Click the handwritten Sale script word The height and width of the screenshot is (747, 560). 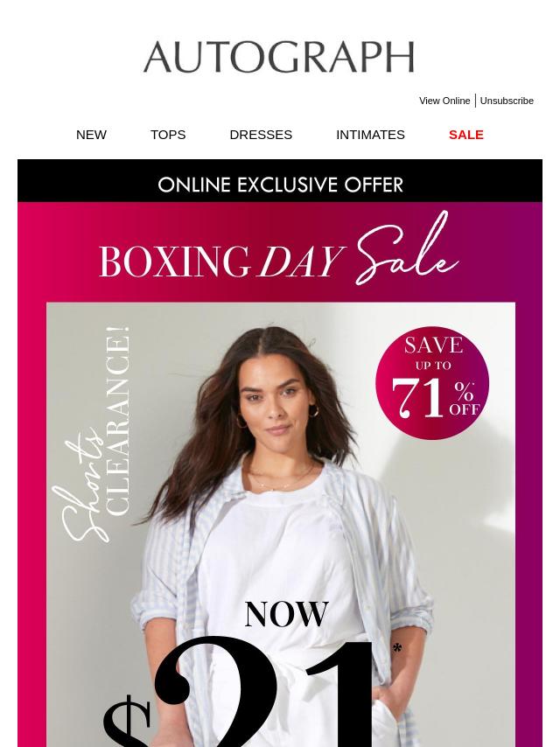[x=406, y=249]
